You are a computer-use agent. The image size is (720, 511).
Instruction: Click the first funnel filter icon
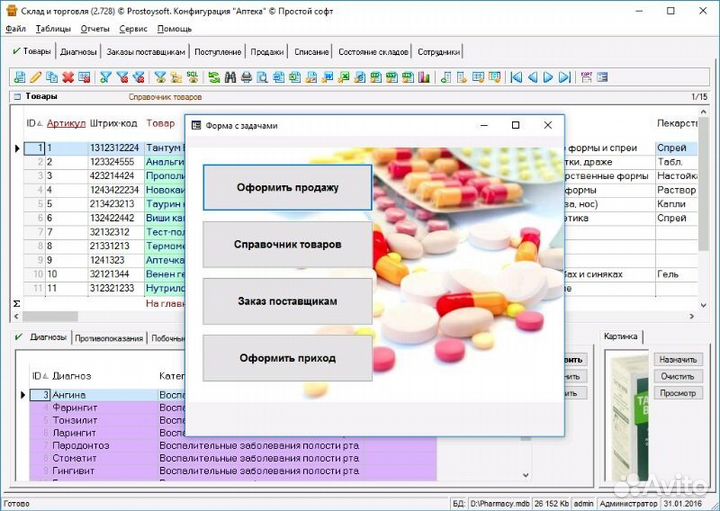click(x=105, y=77)
